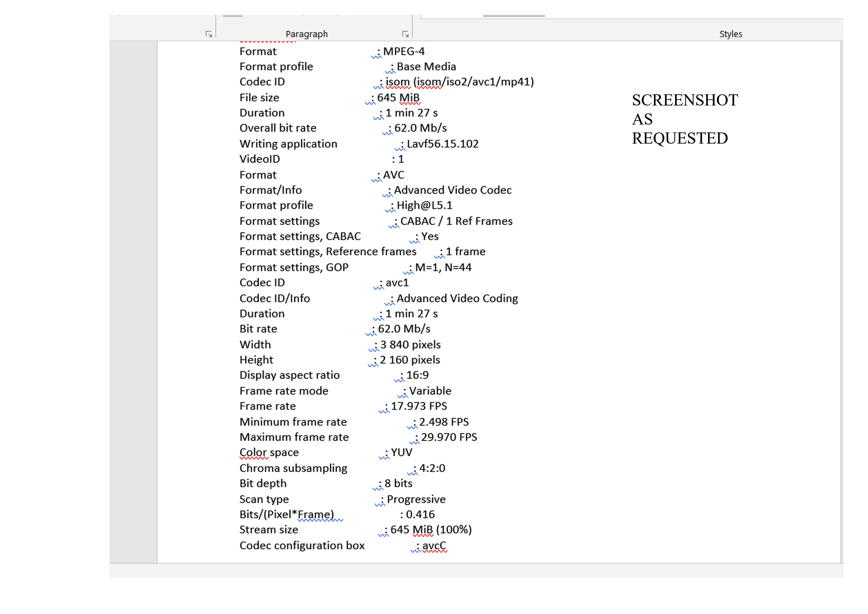The width and height of the screenshot is (868, 614).
Task: Click the Paragraph group label
Action: point(307,34)
